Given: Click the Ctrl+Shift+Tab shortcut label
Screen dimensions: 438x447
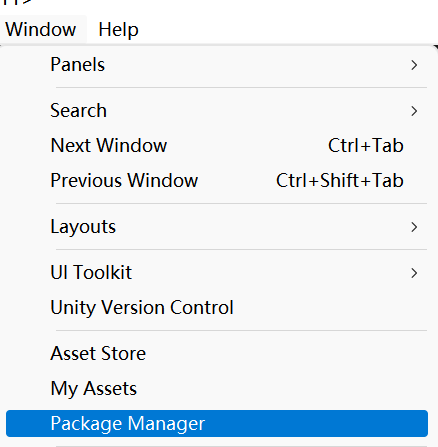Looking at the screenshot, I should 340,180.
